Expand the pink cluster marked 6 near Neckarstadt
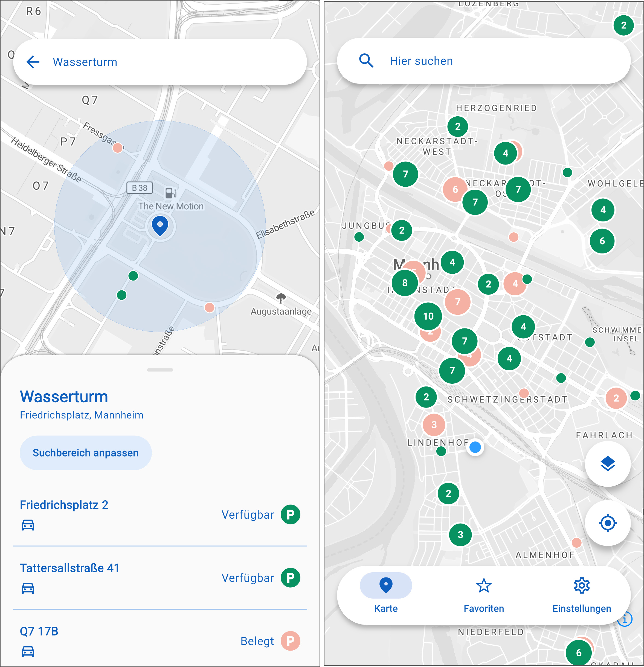Viewport: 644px width, 667px height. pos(456,190)
